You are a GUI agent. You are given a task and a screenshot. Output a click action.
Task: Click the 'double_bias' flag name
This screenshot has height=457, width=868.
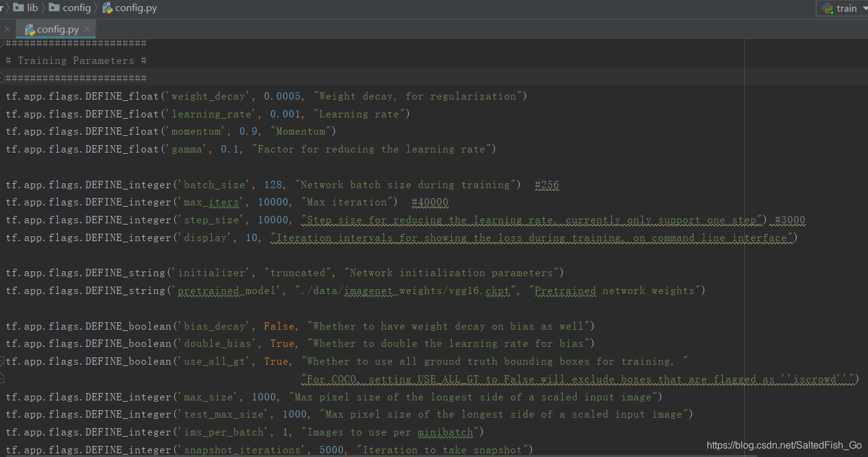(218, 343)
